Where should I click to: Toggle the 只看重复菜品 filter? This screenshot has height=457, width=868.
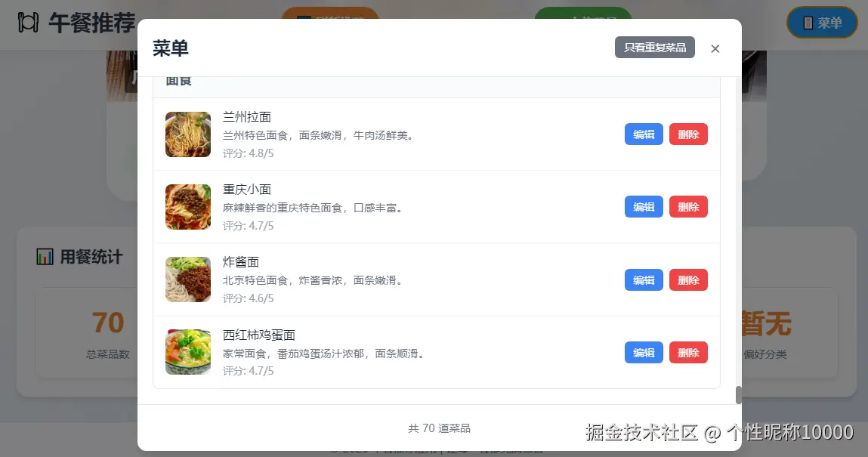coord(654,47)
